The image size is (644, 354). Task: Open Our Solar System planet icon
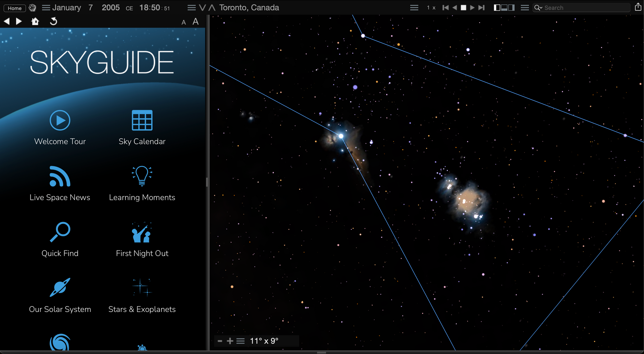(60, 287)
